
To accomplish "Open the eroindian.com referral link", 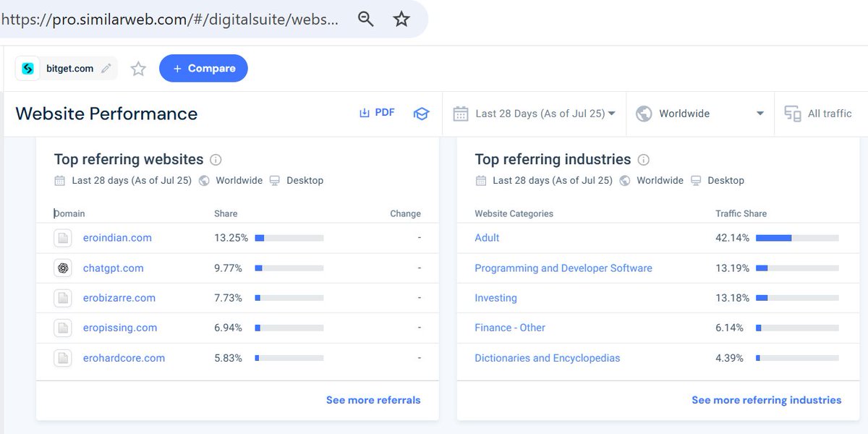I will tap(117, 238).
